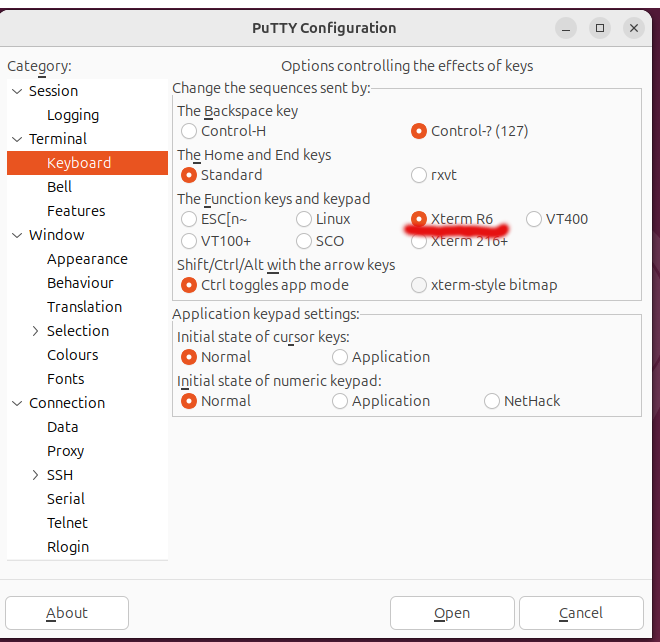Set cursor keys initial state to Application
This screenshot has width=660, height=642.
(x=340, y=357)
